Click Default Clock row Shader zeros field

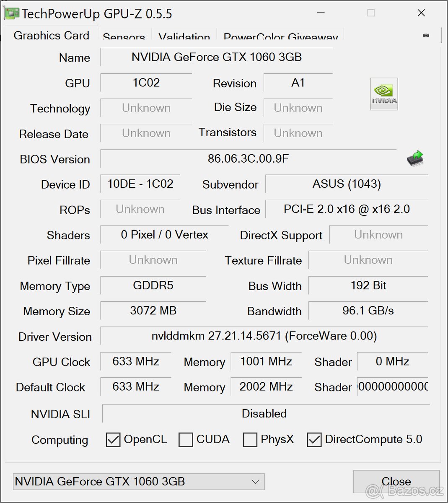click(393, 386)
